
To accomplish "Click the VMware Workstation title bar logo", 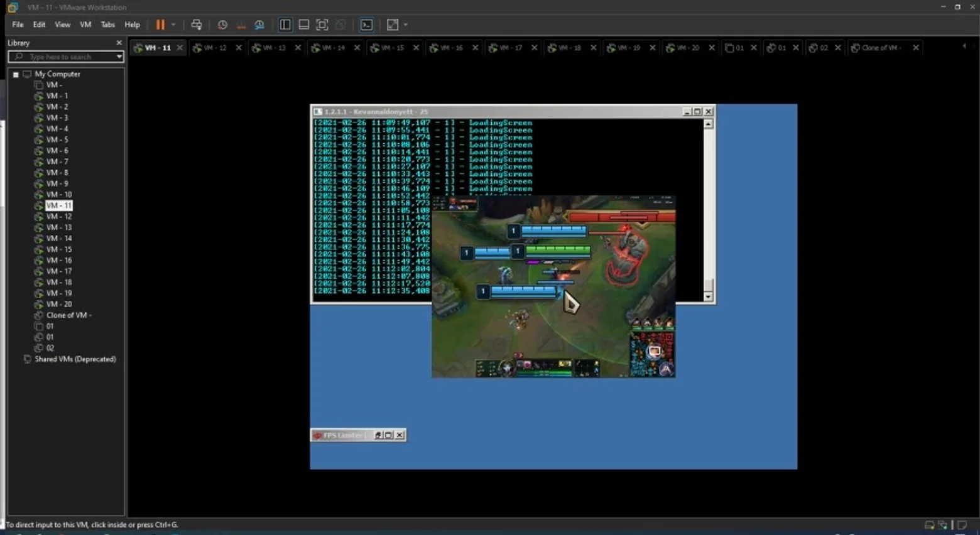I will tap(13, 7).
